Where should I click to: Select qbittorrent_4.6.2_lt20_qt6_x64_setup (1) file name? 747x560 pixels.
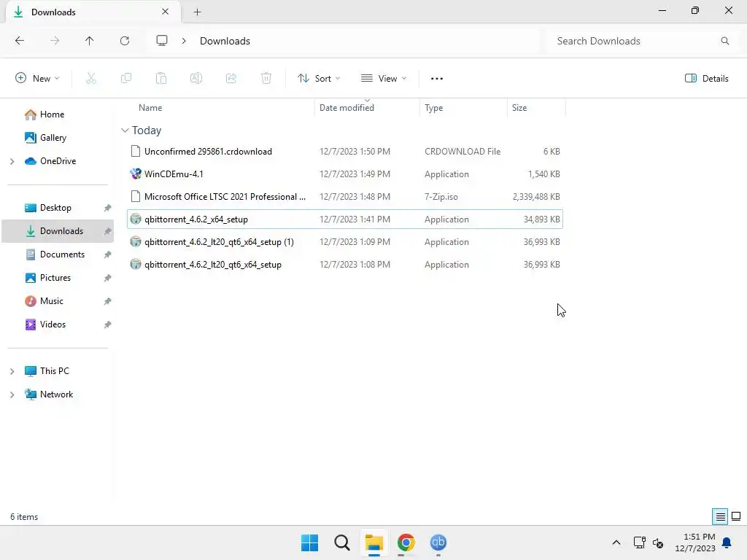coord(219,242)
